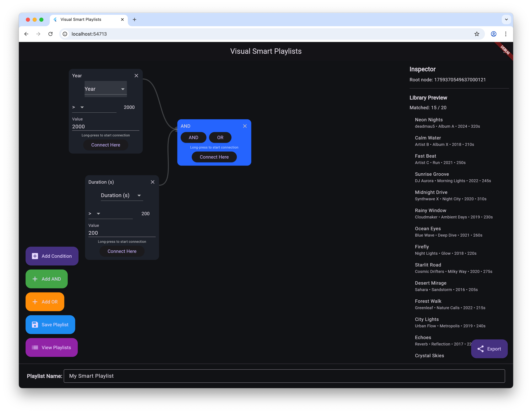Click the Playlist Name text field
532x413 pixels.
click(x=284, y=376)
